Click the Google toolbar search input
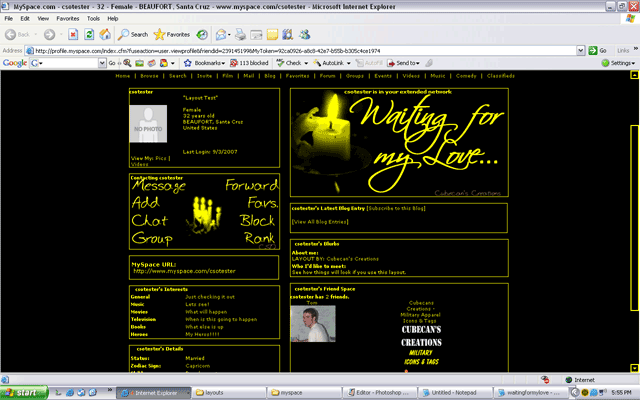 tap(69, 63)
